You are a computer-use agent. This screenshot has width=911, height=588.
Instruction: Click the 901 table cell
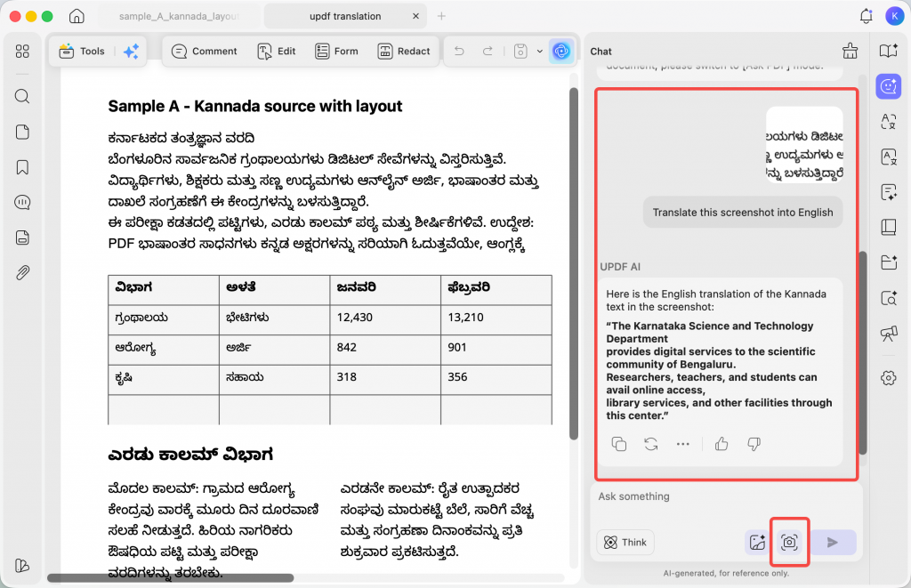coord(496,349)
